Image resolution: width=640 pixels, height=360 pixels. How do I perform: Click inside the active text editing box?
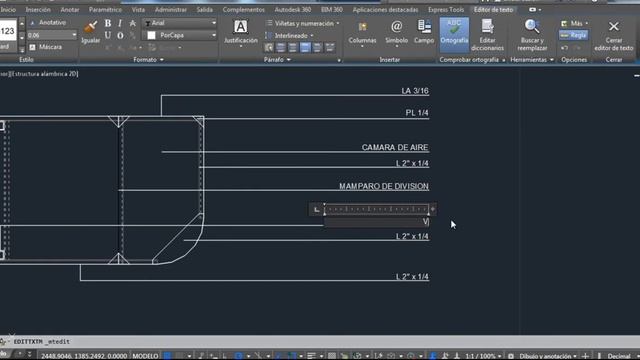coord(376,222)
